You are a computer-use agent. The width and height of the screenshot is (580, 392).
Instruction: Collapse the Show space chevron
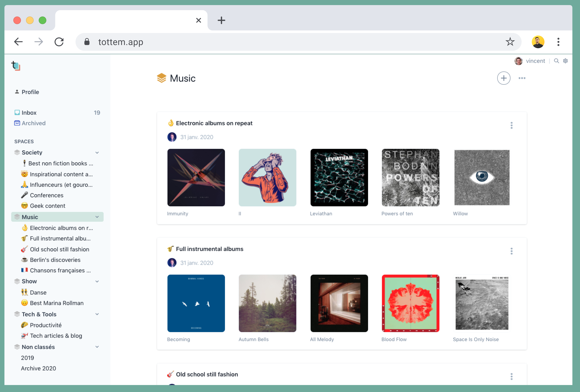tap(97, 281)
